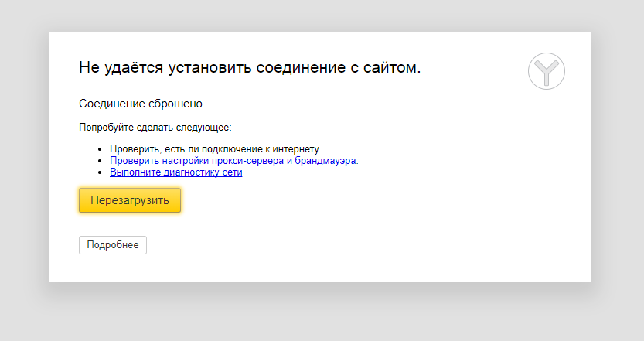The image size is (644, 341).
Task: Click the blank space between Перезагрузить and Подробнее
Action: click(130, 224)
